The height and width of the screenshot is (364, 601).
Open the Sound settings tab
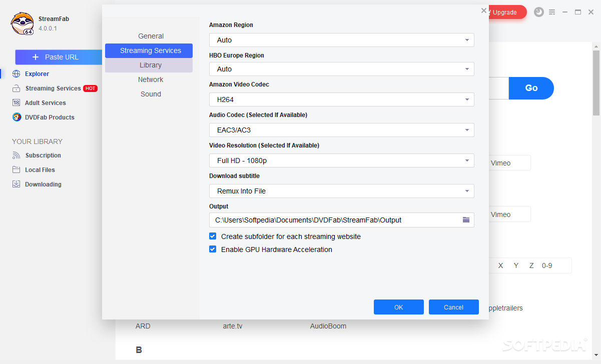point(149,94)
